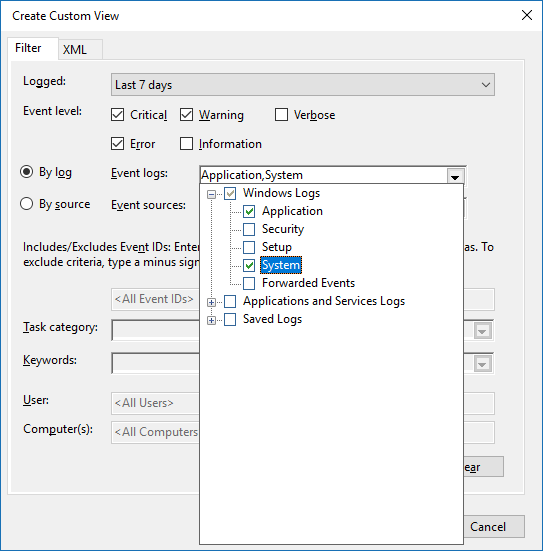543x551 pixels.
Task: Enable the Information event level
Action: (x=186, y=144)
